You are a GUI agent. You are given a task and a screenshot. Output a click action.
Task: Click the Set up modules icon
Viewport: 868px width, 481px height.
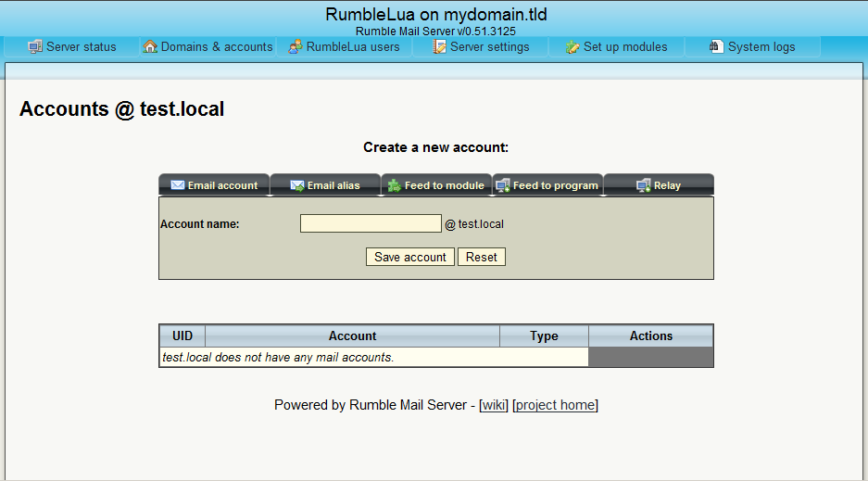pos(572,46)
